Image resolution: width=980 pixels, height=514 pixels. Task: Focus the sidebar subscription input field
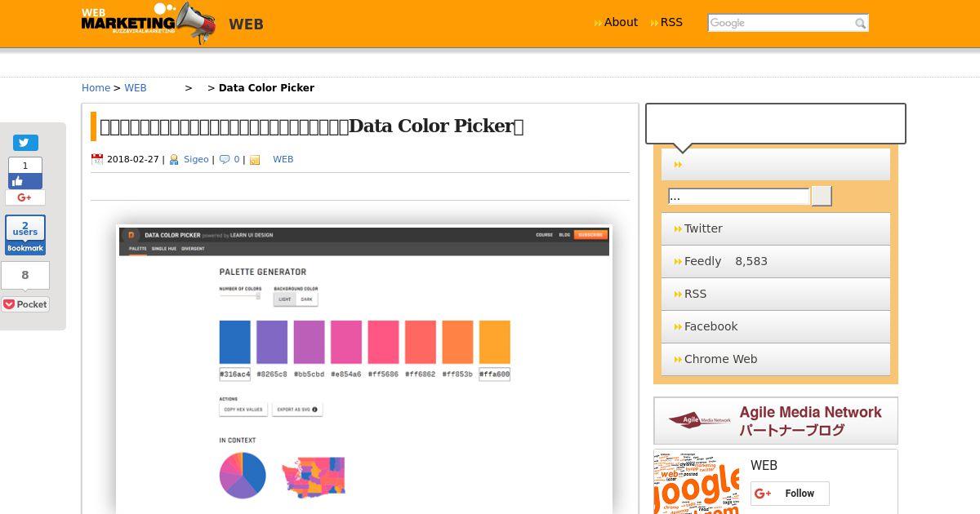pos(738,196)
